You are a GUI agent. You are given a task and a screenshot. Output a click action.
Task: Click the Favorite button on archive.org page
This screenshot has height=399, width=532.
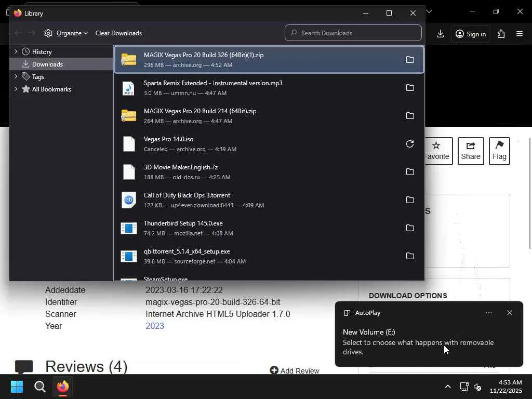[x=438, y=151]
